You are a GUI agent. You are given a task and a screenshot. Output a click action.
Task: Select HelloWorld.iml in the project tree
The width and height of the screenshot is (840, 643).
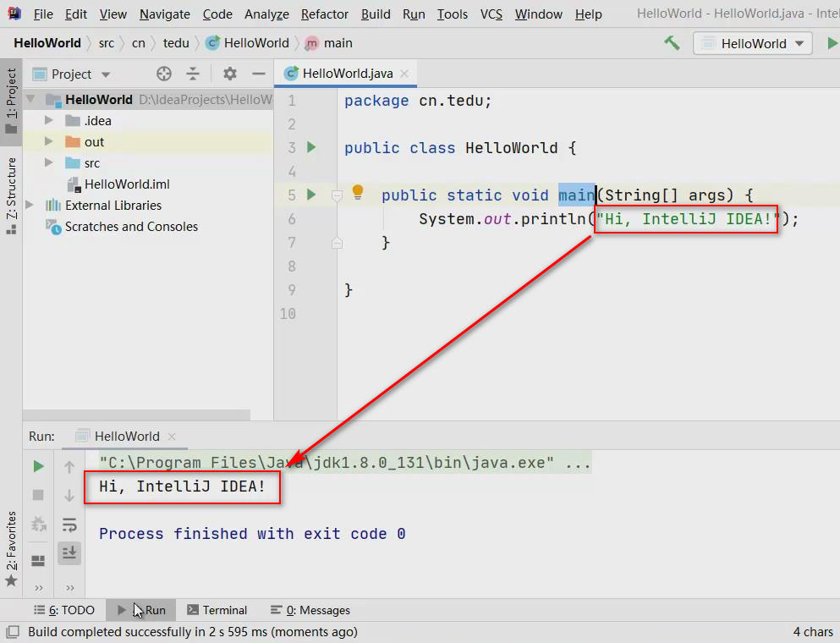coord(127,184)
